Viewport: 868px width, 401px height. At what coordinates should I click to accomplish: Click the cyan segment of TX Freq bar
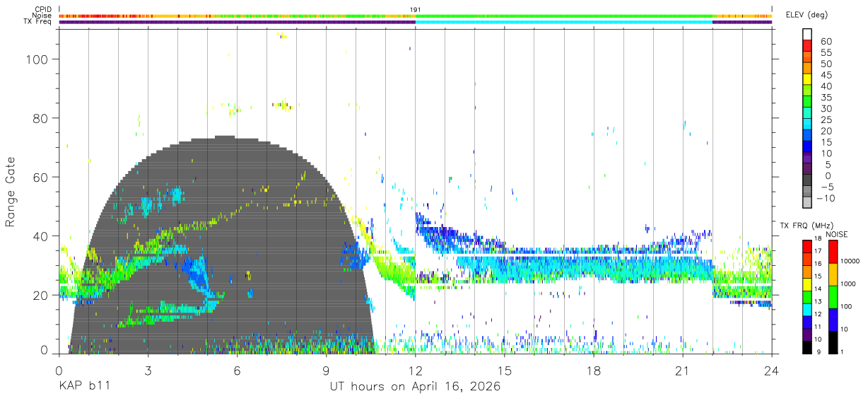point(564,22)
